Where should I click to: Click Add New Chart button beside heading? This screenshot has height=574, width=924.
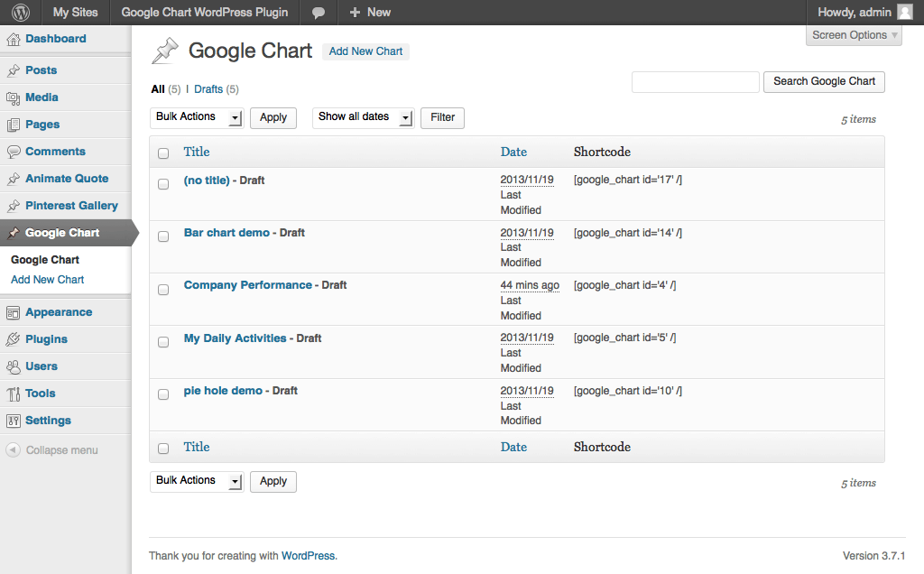pyautogui.click(x=365, y=51)
